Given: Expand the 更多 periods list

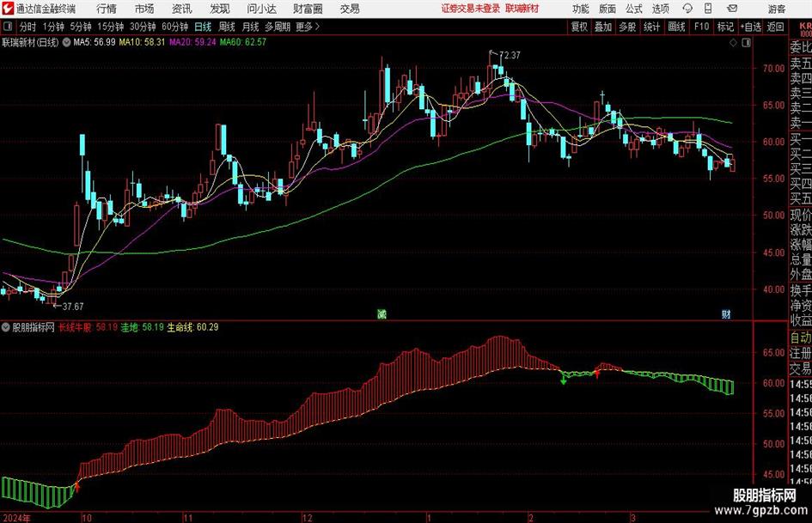Looking at the screenshot, I should pos(308,27).
